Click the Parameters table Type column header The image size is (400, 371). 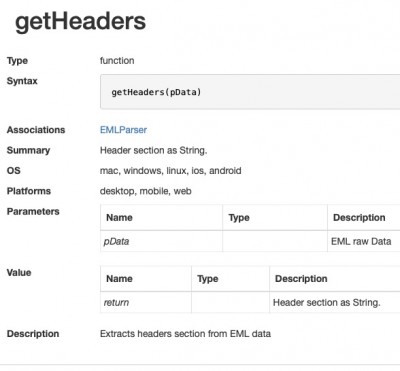point(275,218)
